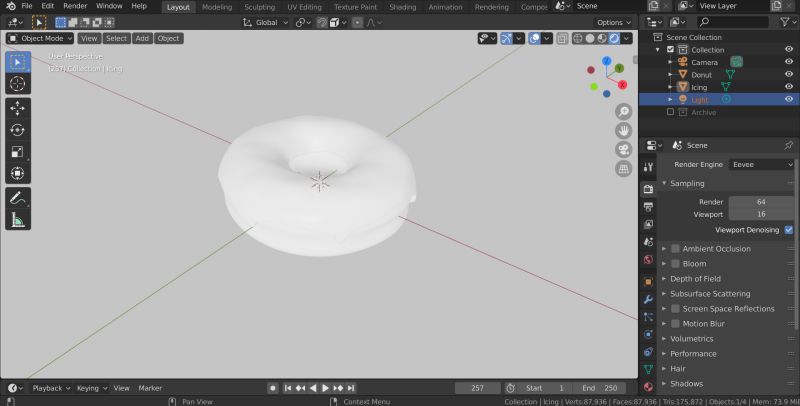Uncheck the Viewport Denoising checkbox
Viewport: 800px width, 406px height.
coord(789,230)
